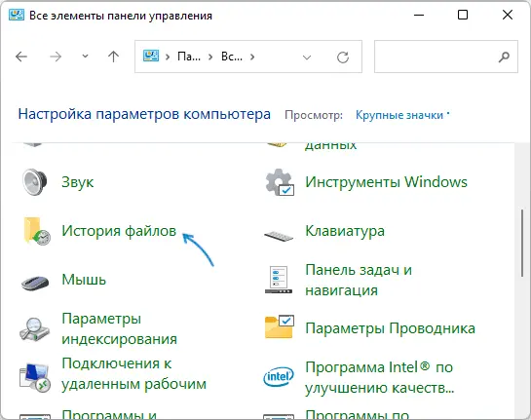Open the remote desktop connections icon

tap(35, 377)
